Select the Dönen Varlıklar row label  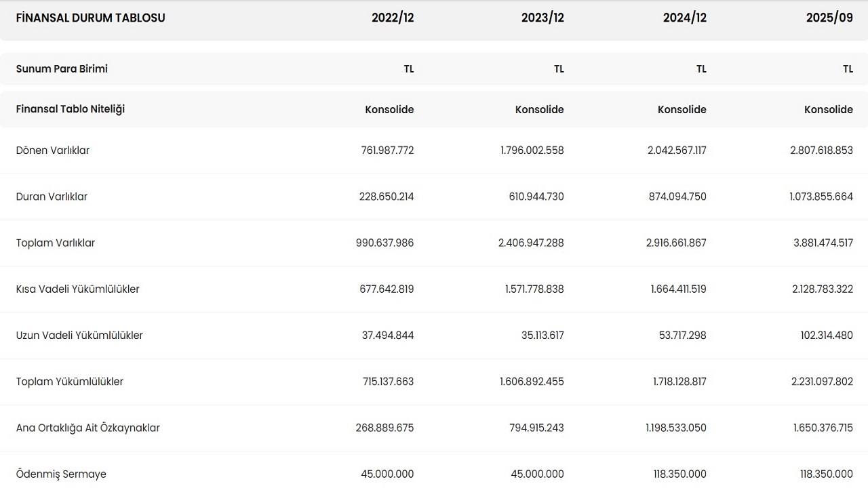pos(53,150)
